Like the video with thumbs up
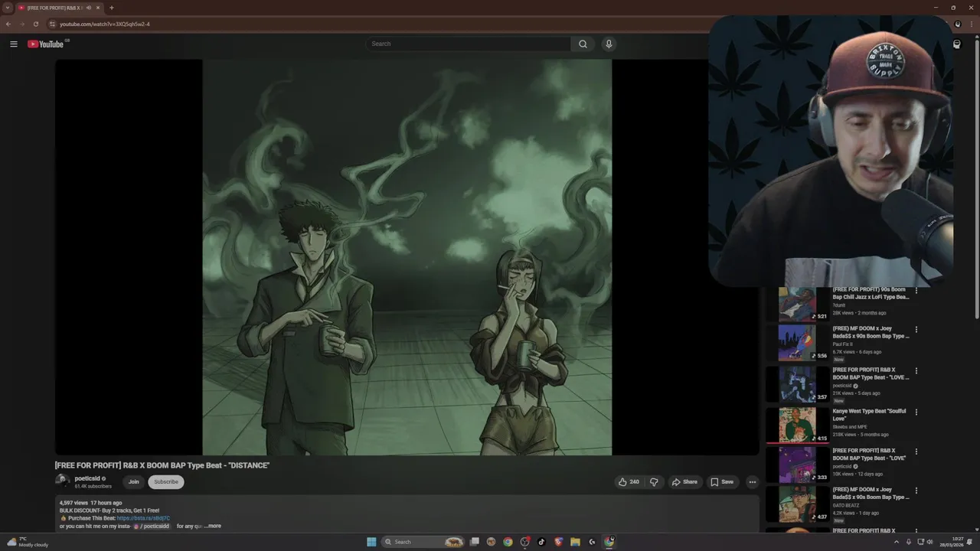 click(629, 482)
